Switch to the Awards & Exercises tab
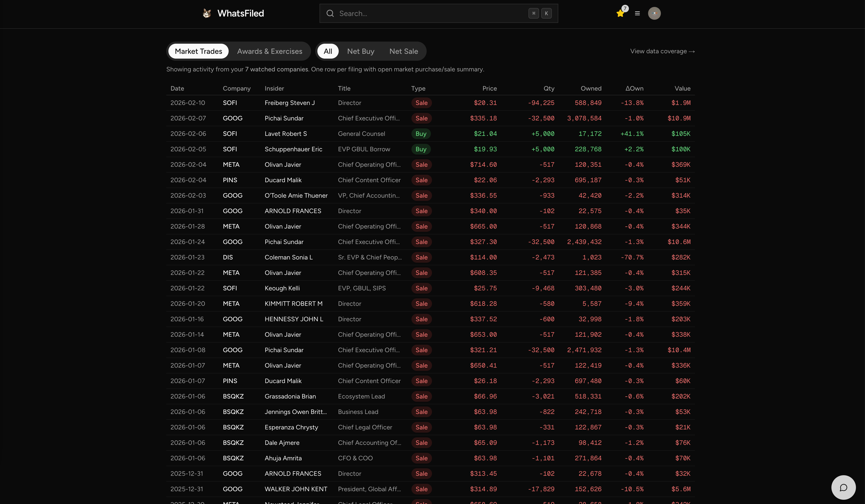The image size is (865, 504). (270, 51)
